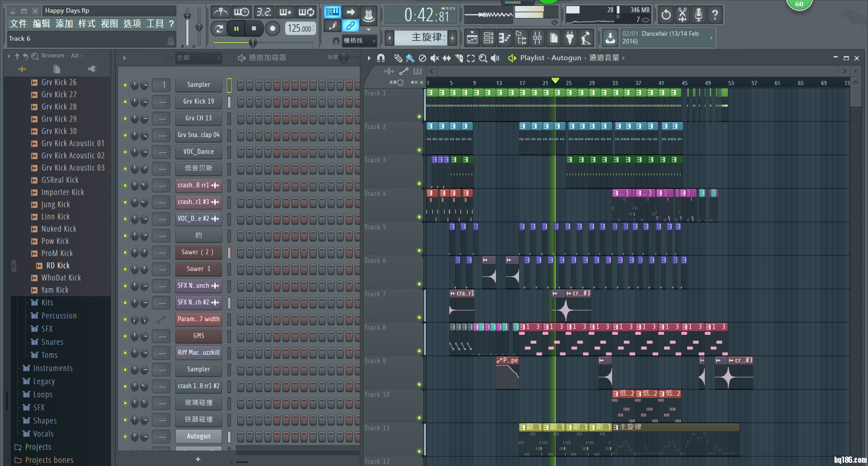The image size is (868, 466).
Task: Select the playlist slip tool
Action: [447, 58]
